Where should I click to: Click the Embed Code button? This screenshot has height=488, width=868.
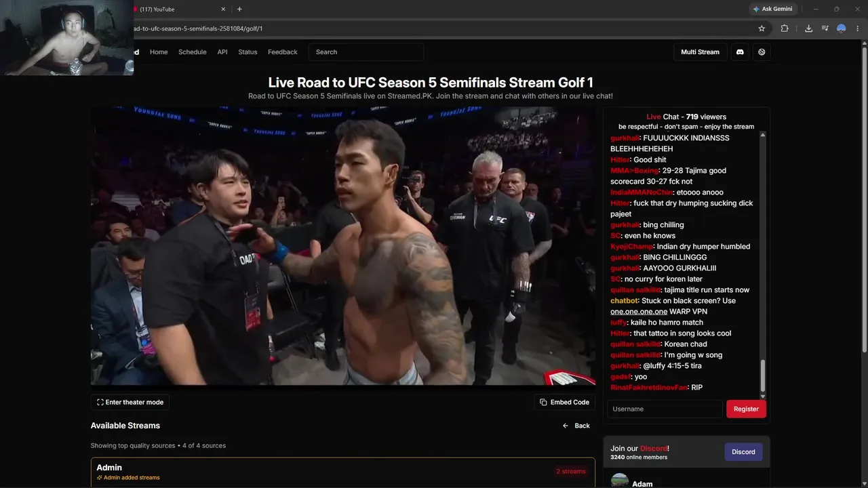(564, 402)
